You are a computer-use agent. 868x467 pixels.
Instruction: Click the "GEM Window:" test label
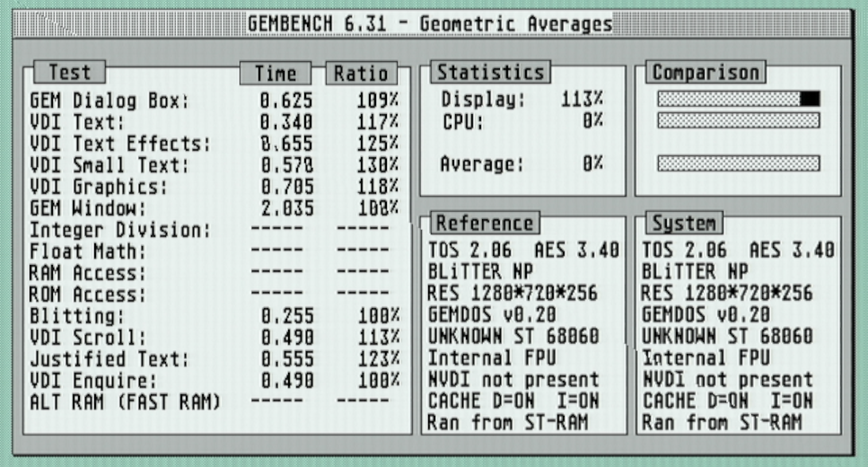87,208
